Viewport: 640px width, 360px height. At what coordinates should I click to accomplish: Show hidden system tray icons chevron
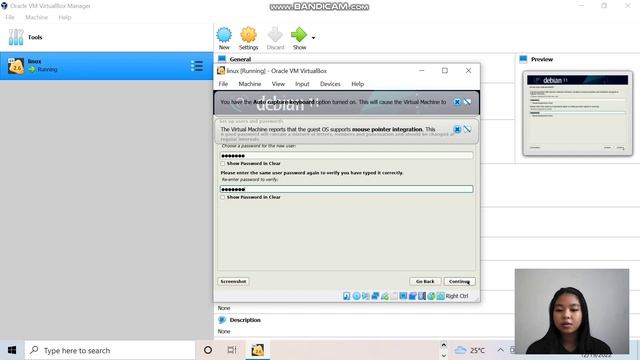[x=500, y=350]
